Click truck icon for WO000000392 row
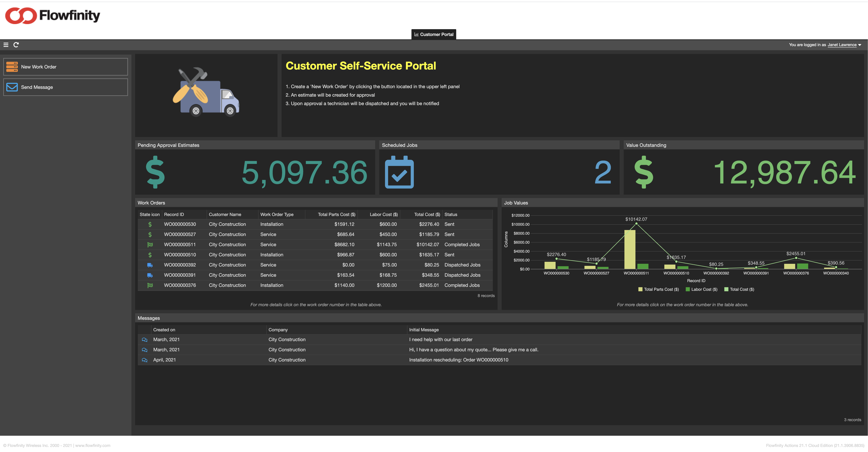 click(x=150, y=265)
